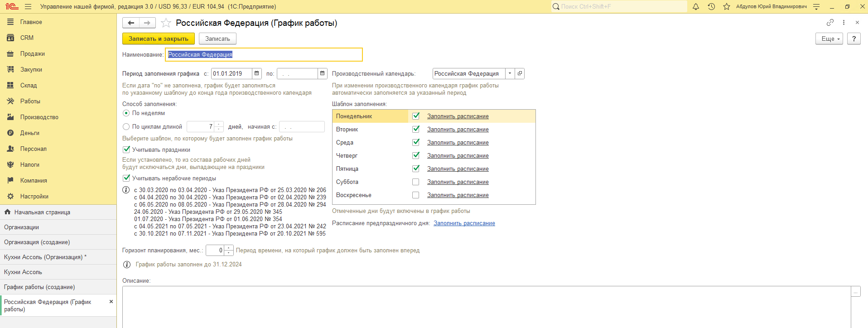Close the Российская Федерация form
The height and width of the screenshot is (328, 868).
point(857,22)
